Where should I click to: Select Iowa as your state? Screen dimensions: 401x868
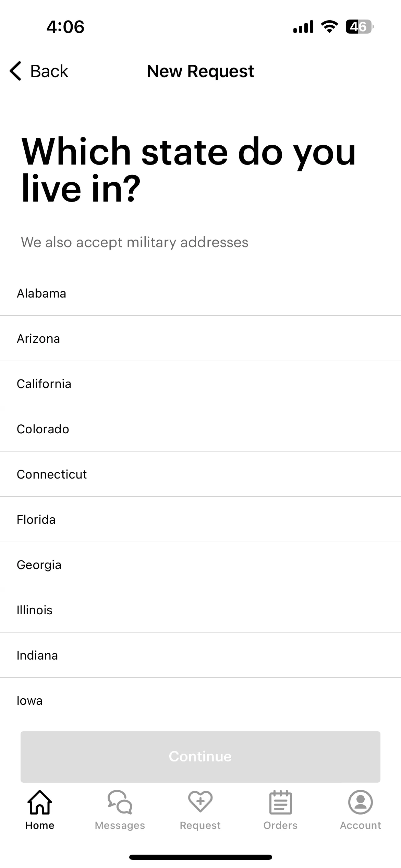(200, 700)
